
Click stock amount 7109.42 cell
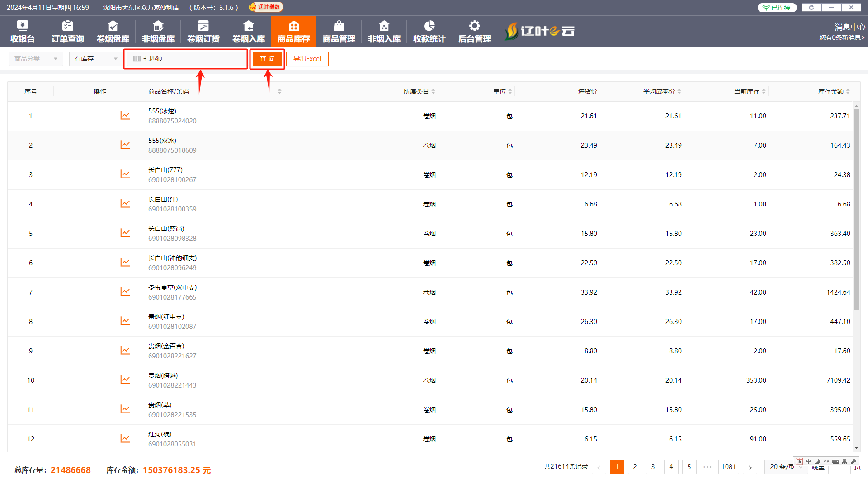point(838,380)
